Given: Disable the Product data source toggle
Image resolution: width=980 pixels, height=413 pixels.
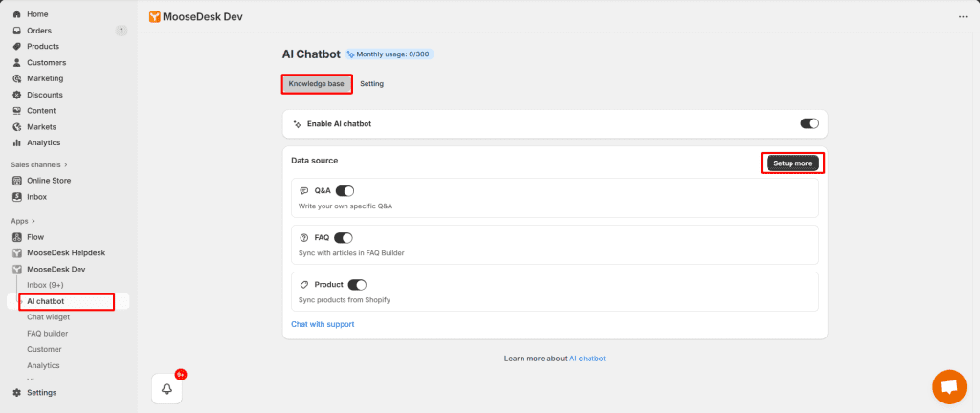Looking at the screenshot, I should (358, 285).
